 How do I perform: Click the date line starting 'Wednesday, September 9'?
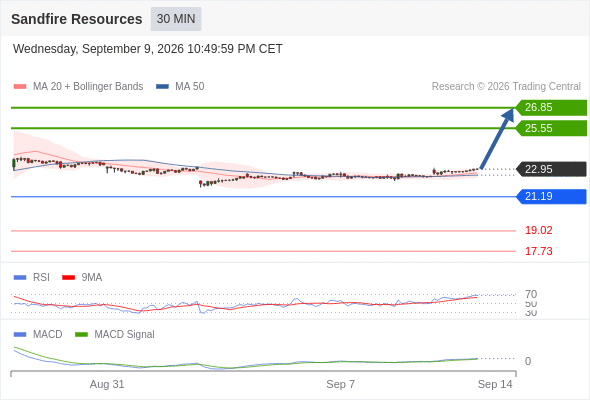(148, 49)
